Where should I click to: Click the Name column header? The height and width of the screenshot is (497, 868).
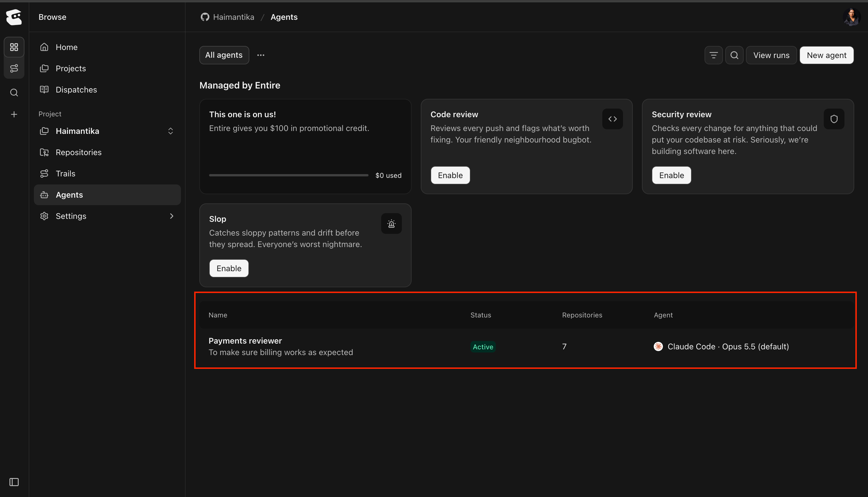(x=218, y=315)
